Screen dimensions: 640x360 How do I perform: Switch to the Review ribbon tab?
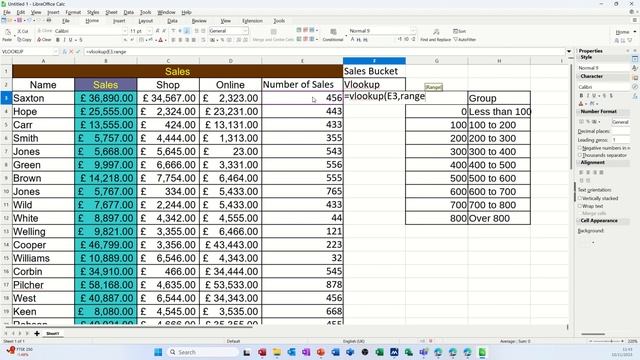pos(199,20)
